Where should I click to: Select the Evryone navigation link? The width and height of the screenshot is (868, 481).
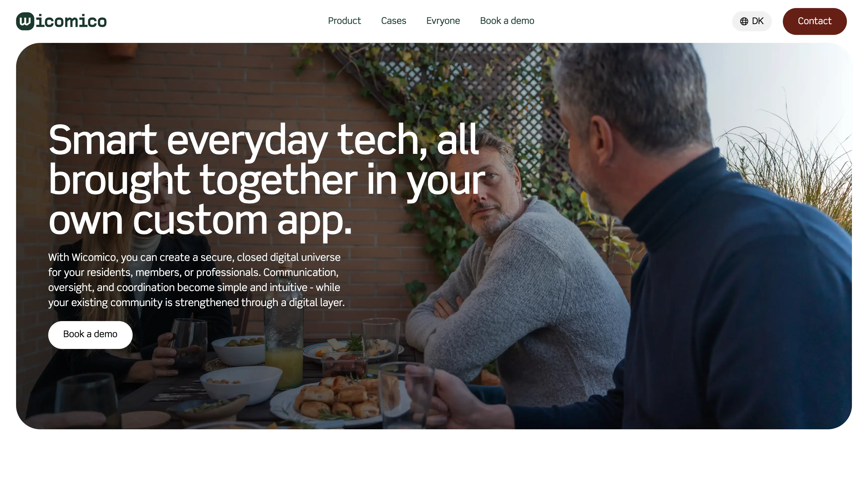[443, 21]
